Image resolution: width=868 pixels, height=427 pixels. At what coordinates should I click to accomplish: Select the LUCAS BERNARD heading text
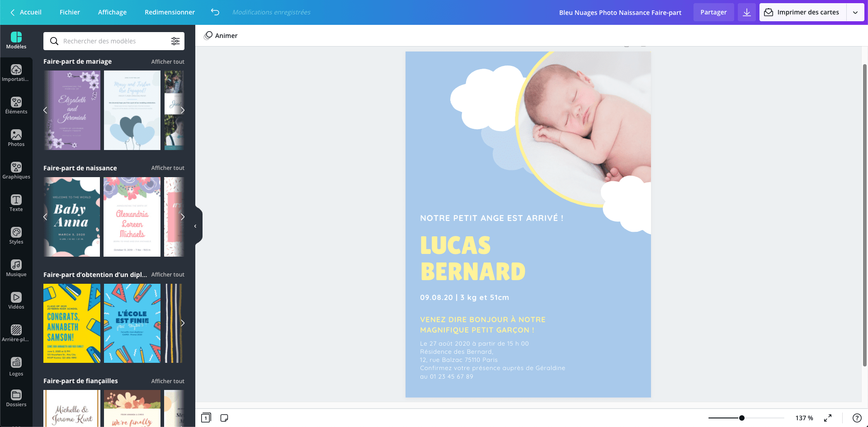click(x=473, y=258)
